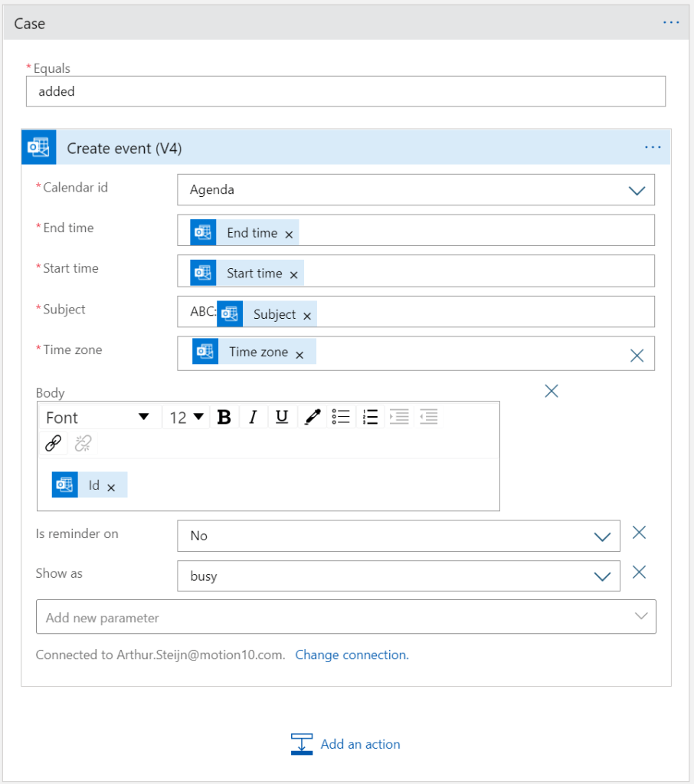Open the font size 12 dropdown
Screen dimensions: 694x784
pos(187,417)
